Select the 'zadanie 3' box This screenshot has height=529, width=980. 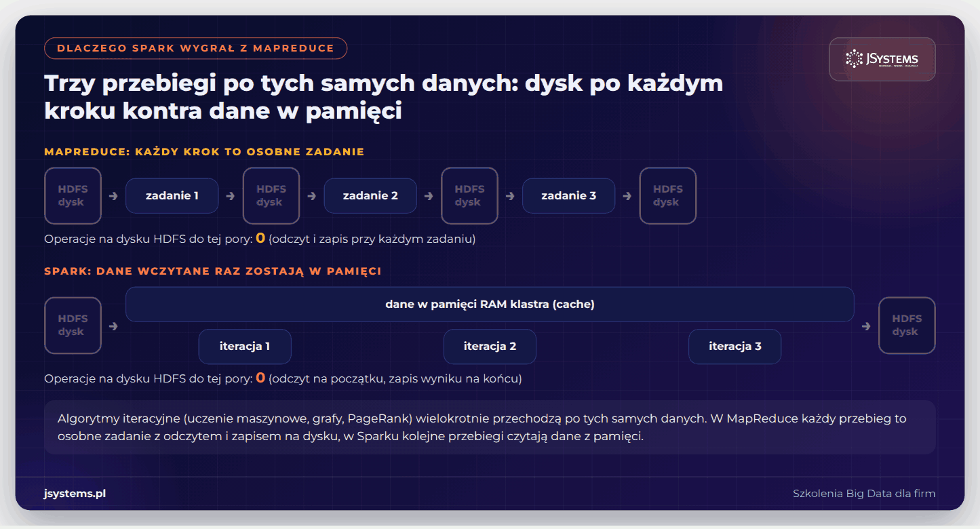click(568, 196)
